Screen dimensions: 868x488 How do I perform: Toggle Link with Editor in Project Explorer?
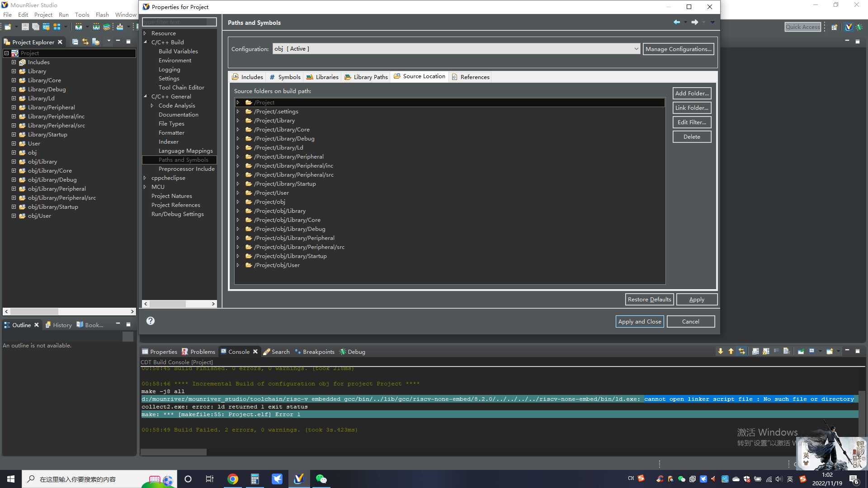click(85, 42)
